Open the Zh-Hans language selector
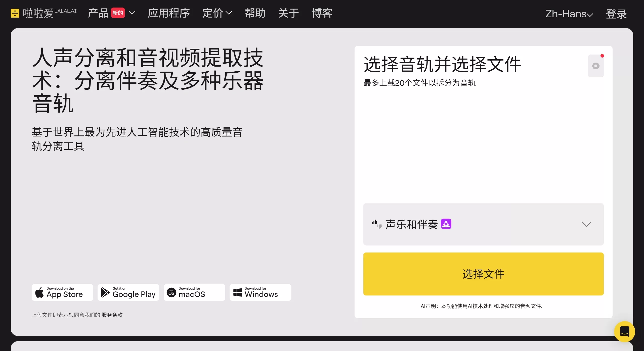Image resolution: width=644 pixels, height=351 pixels. [x=569, y=14]
